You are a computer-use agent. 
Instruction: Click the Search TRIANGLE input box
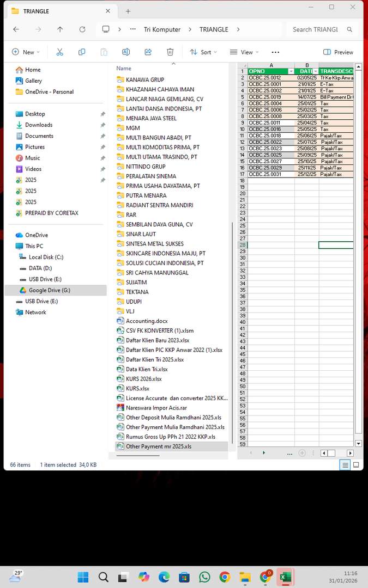point(316,29)
